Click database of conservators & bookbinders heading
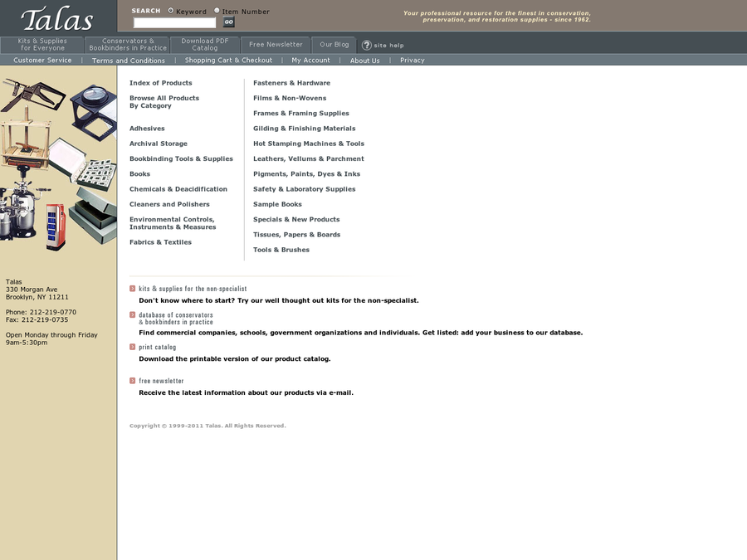The image size is (747, 560). [176, 319]
